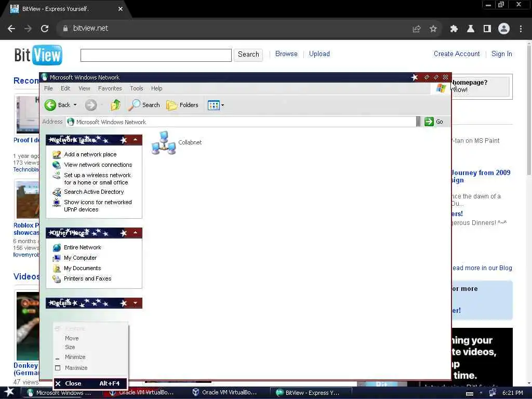This screenshot has width=532, height=399.
Task: Click the share page icon in Chrome
Action: [416, 29]
